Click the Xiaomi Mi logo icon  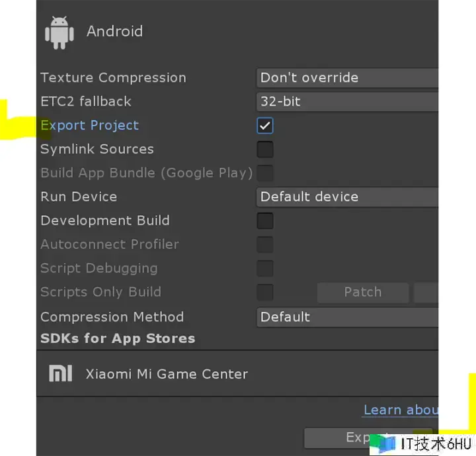pos(60,373)
